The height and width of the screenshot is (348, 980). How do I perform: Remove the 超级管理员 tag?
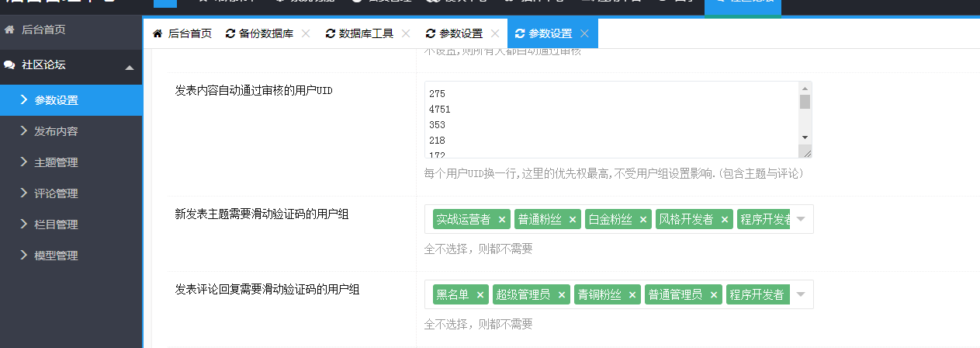click(x=562, y=295)
